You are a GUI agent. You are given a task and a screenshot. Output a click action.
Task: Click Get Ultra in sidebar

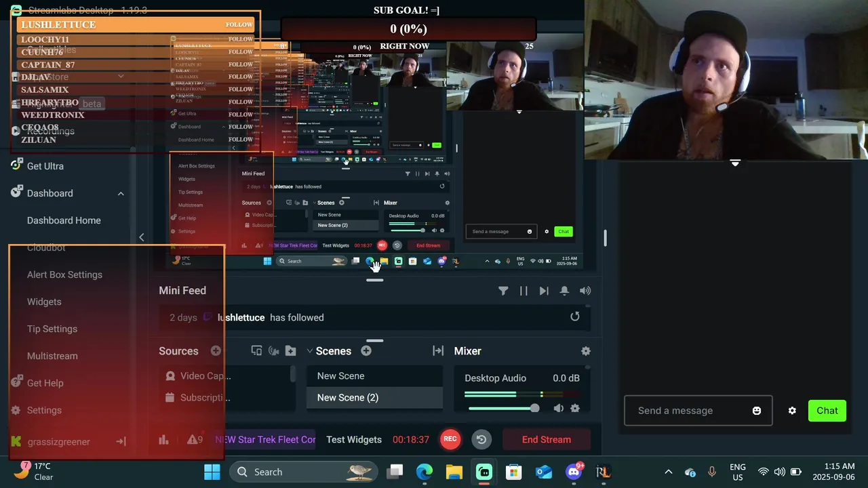[45, 166]
